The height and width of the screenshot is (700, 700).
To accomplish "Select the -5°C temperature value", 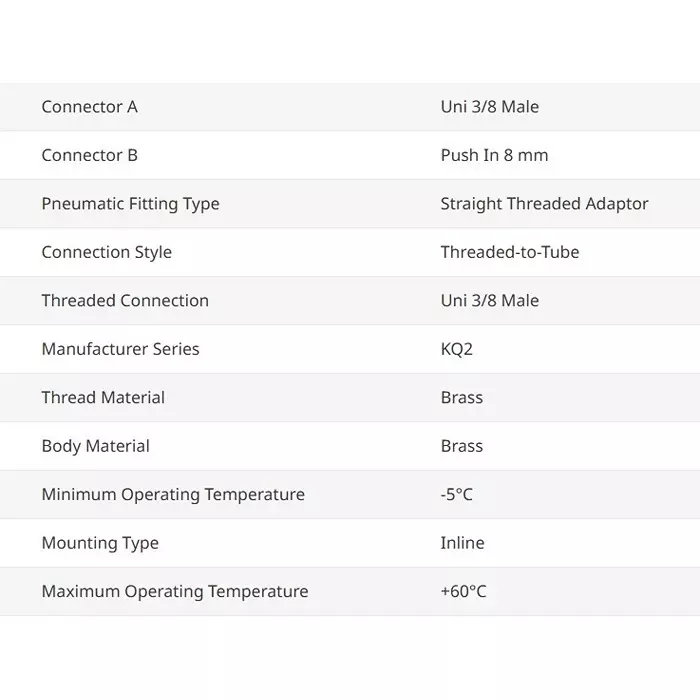I will pos(456,495).
